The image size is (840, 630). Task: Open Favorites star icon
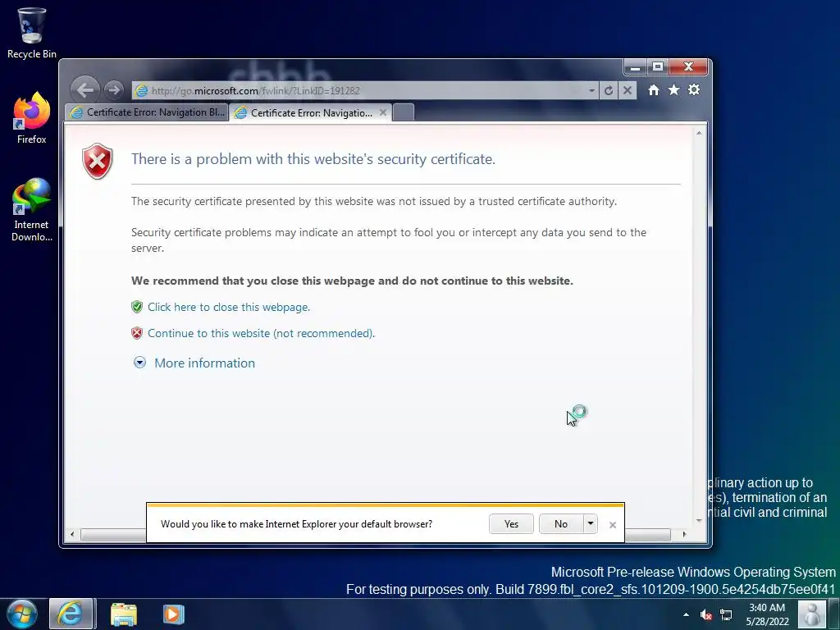pos(674,90)
